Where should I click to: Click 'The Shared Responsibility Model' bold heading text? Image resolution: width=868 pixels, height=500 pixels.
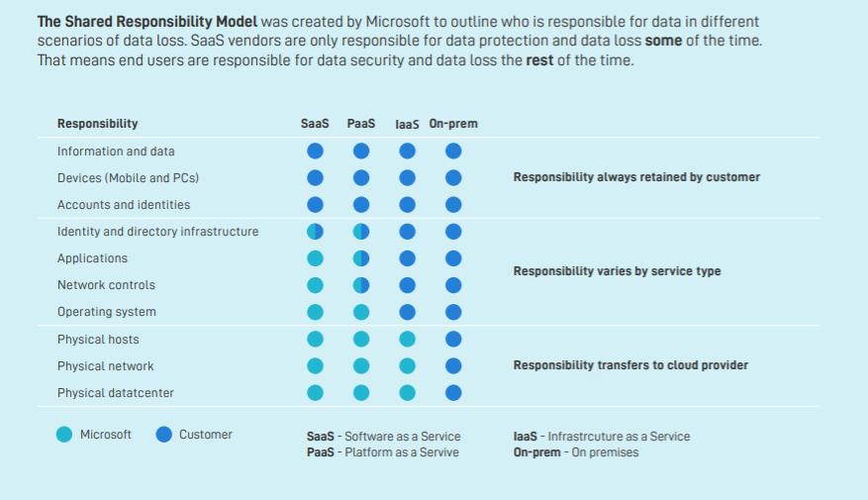tap(147, 22)
